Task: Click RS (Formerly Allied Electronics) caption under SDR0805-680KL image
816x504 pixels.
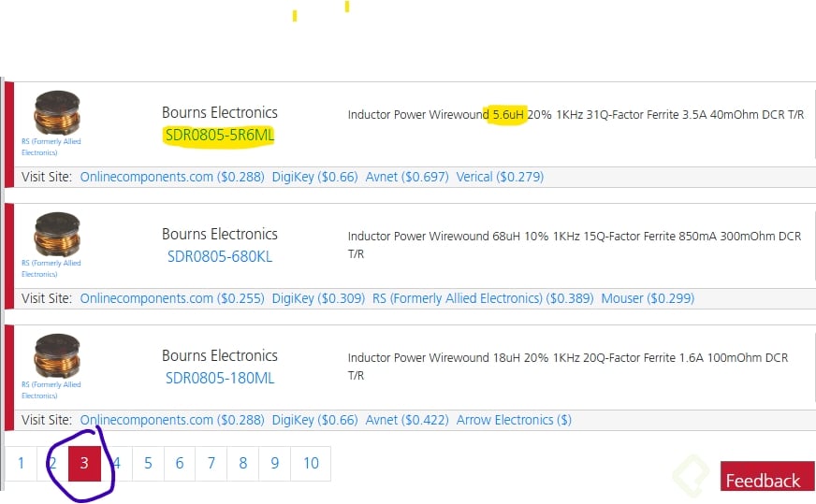Action: tap(51, 268)
